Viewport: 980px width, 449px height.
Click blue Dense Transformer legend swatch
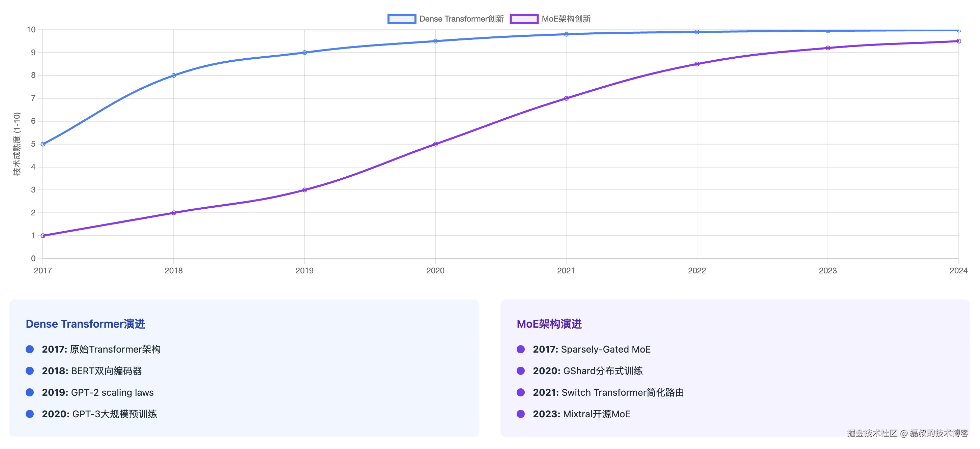[401, 19]
